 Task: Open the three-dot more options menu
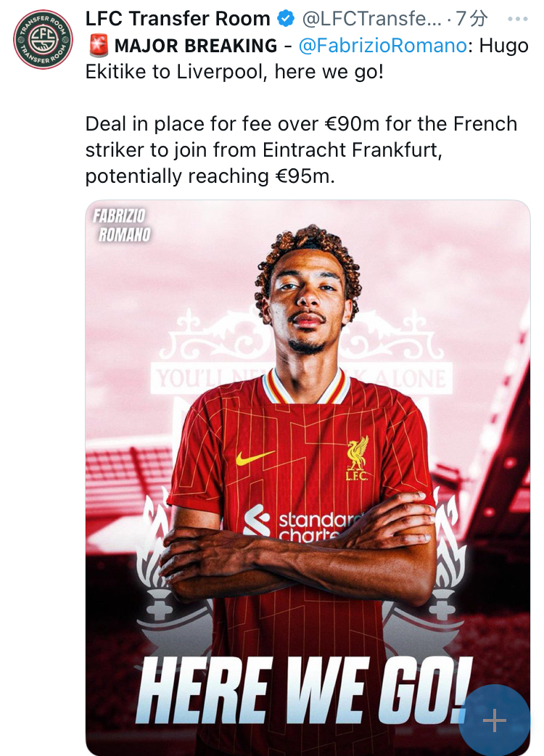(x=518, y=20)
